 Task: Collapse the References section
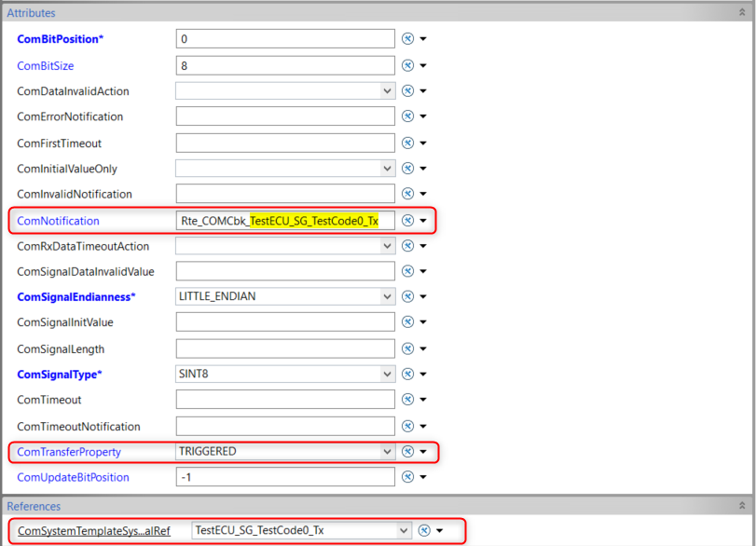(742, 506)
